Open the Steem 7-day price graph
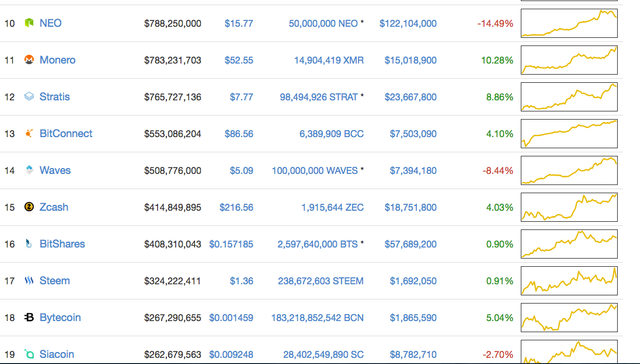 click(x=569, y=281)
